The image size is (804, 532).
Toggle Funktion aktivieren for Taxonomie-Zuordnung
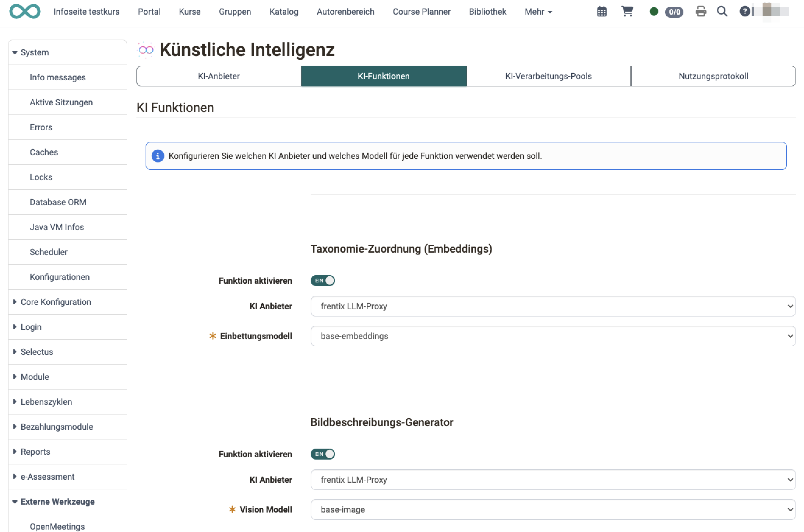[323, 281]
